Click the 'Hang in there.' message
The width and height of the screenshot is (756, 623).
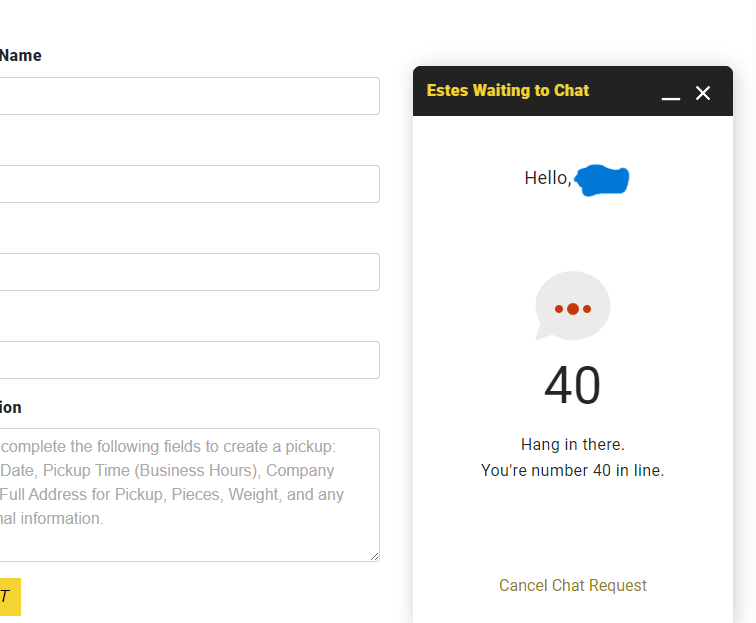pos(573,444)
